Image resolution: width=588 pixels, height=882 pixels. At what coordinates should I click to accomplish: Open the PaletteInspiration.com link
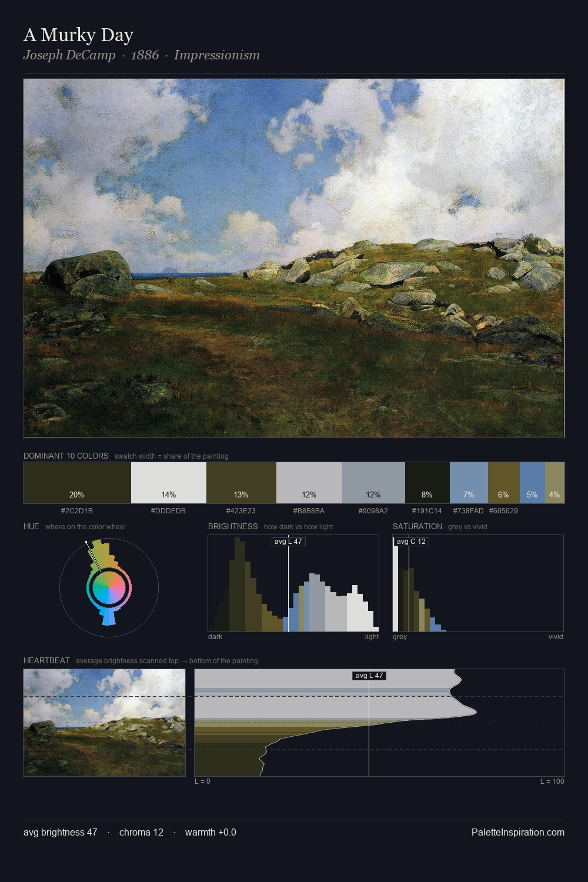click(x=518, y=832)
